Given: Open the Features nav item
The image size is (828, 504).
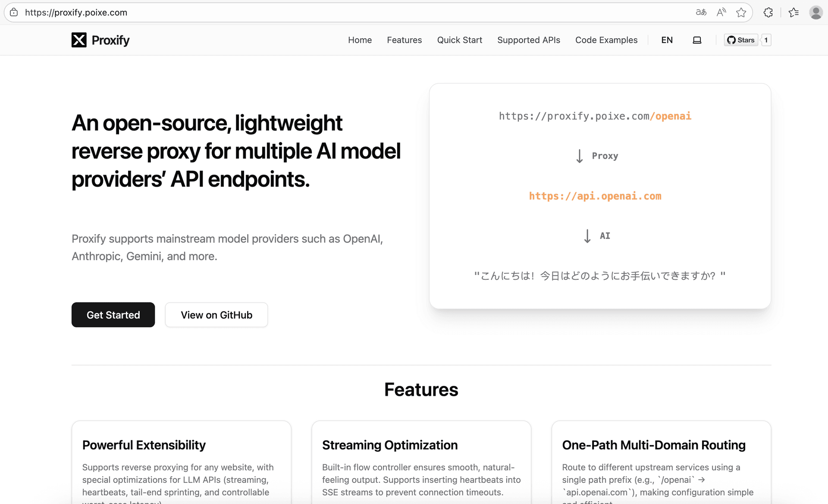Looking at the screenshot, I should pos(405,40).
